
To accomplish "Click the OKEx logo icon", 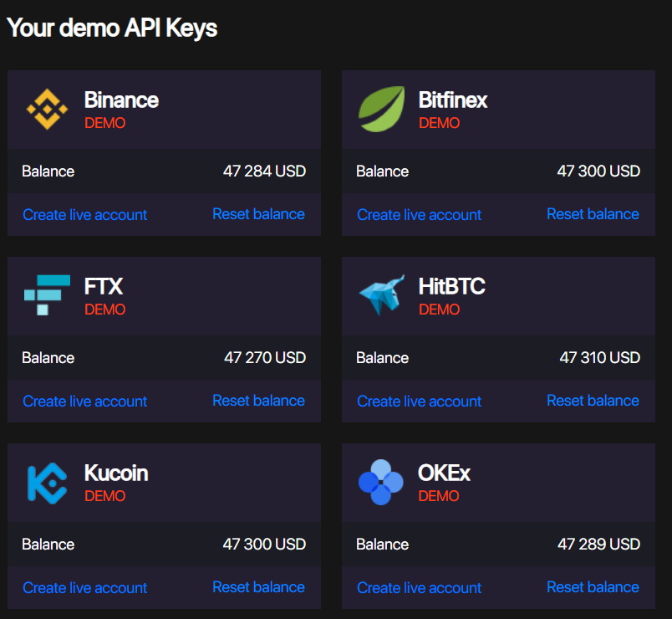I will tap(381, 482).
